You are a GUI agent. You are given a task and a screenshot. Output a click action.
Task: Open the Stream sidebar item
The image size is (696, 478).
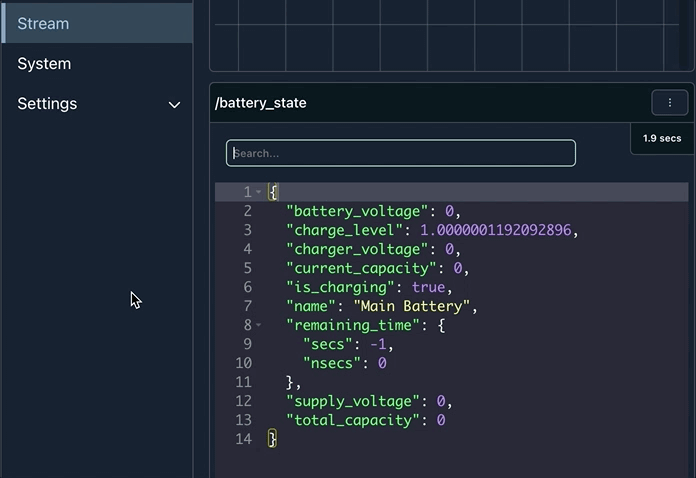coord(97,24)
